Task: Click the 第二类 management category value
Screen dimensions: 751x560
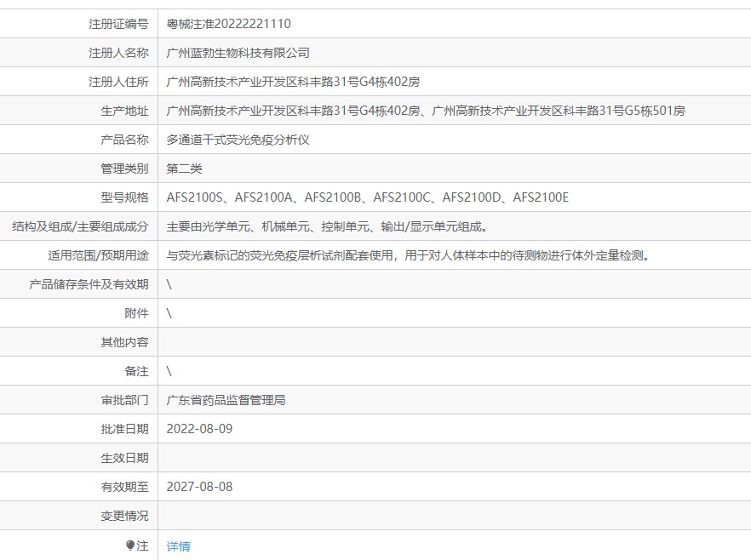Action: click(x=184, y=169)
